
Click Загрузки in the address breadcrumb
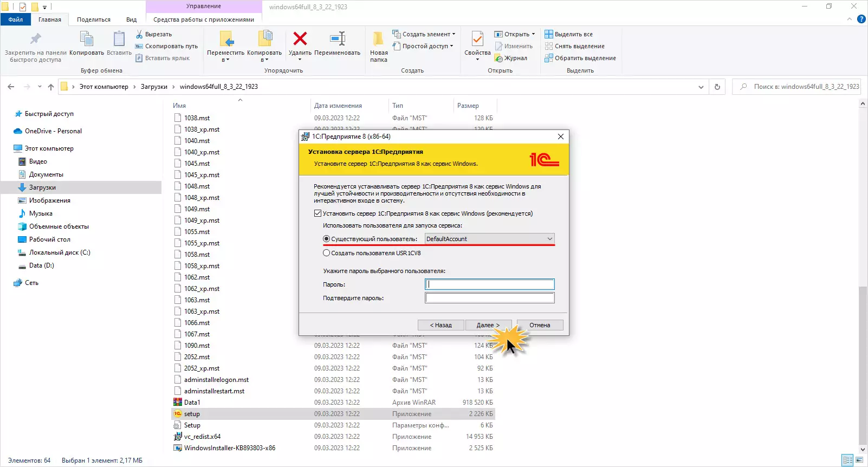click(x=154, y=87)
